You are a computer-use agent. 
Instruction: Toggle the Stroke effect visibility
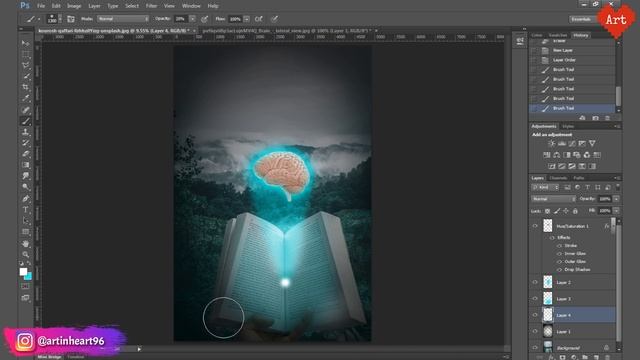click(x=559, y=246)
